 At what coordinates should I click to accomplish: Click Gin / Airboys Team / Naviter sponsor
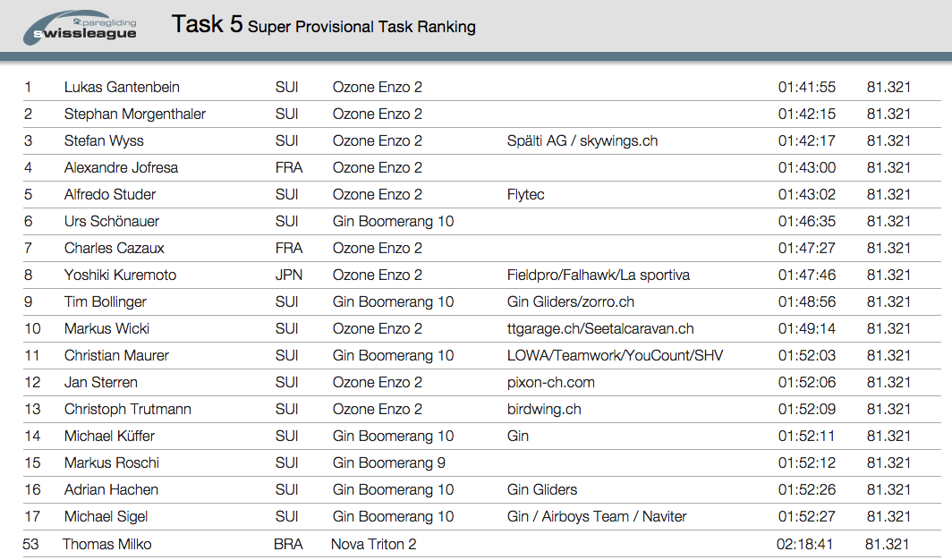(x=597, y=517)
